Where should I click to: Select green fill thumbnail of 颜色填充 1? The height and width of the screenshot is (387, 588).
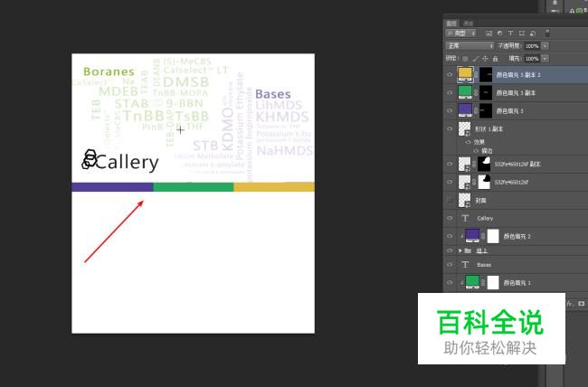[x=472, y=282]
